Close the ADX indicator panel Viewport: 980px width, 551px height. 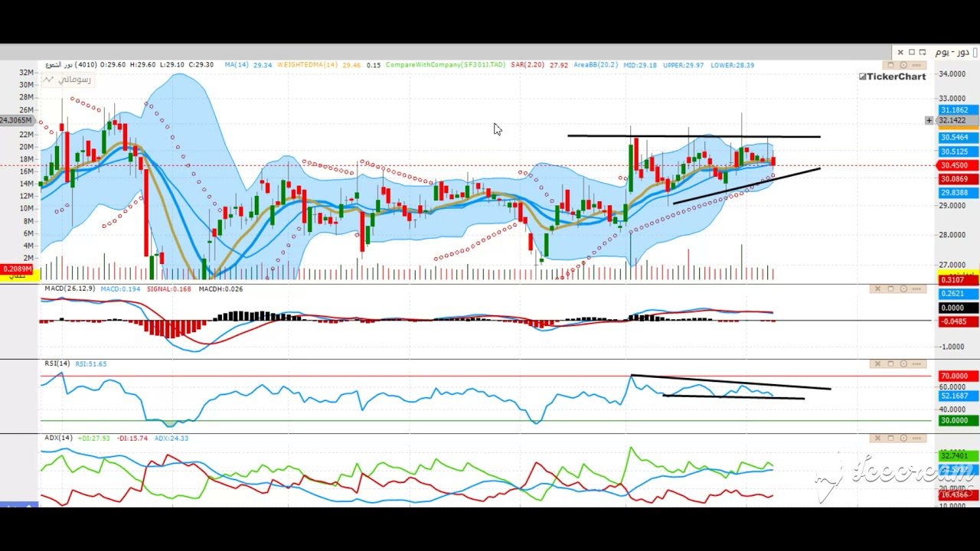click(877, 438)
